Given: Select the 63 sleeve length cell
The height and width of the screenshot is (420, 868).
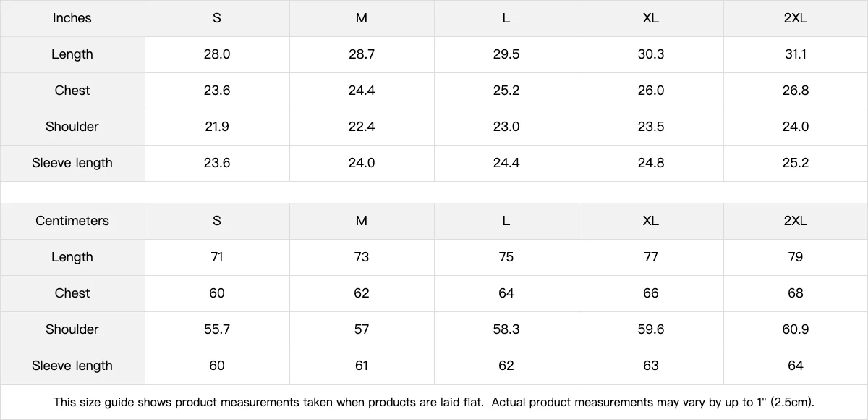Looking at the screenshot, I should 650,366.
